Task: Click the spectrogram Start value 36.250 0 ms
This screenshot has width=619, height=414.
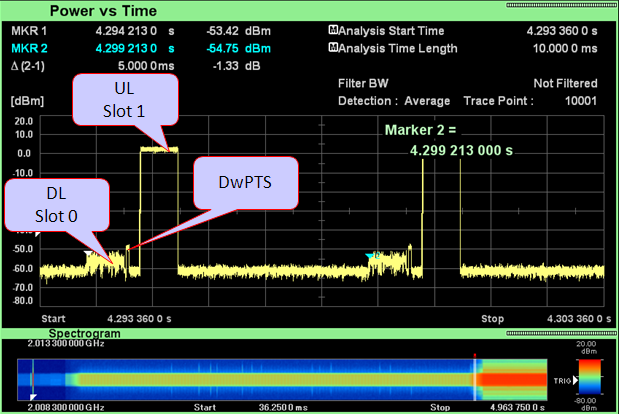Action: coord(283,407)
